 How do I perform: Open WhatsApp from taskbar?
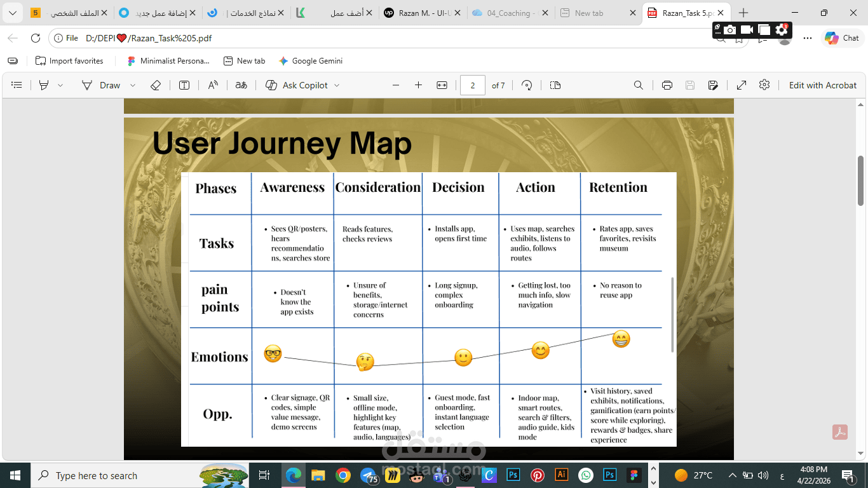(586, 475)
